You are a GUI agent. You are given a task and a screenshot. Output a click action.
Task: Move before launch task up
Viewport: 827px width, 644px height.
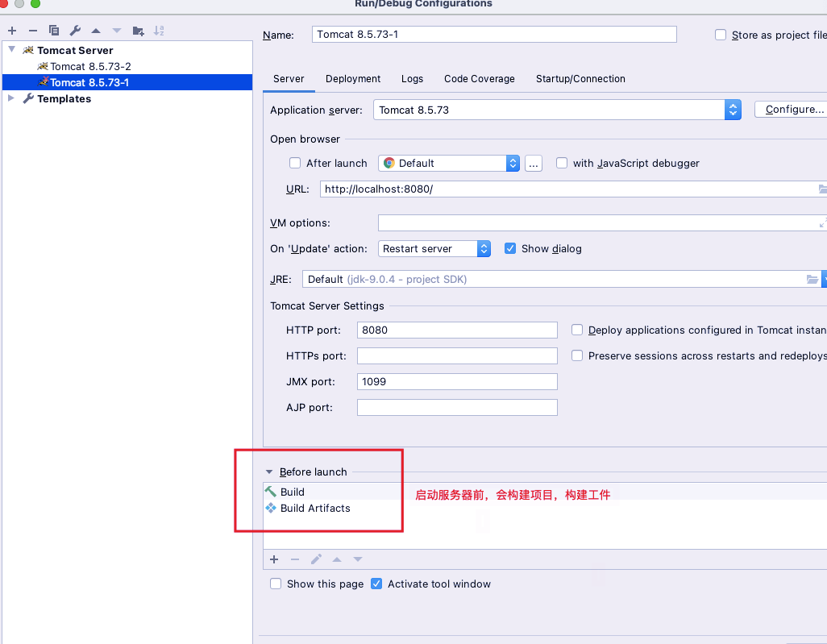337,559
